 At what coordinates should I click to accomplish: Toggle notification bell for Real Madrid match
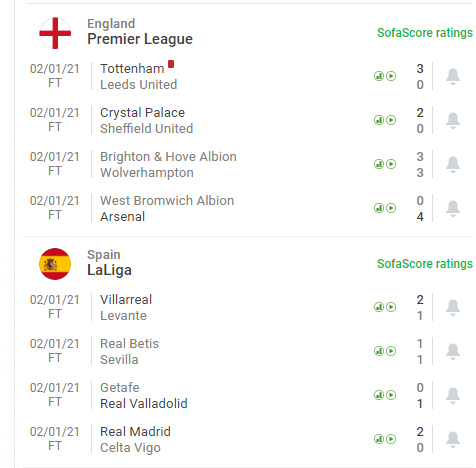[x=453, y=440]
